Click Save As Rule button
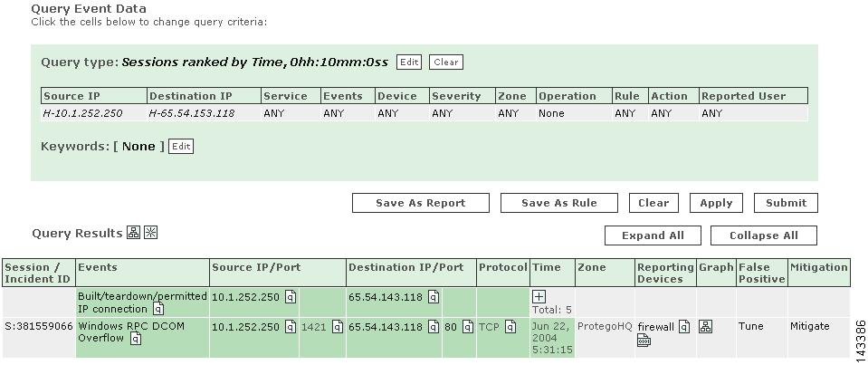Viewport: 868px width, 365px height. [x=559, y=203]
